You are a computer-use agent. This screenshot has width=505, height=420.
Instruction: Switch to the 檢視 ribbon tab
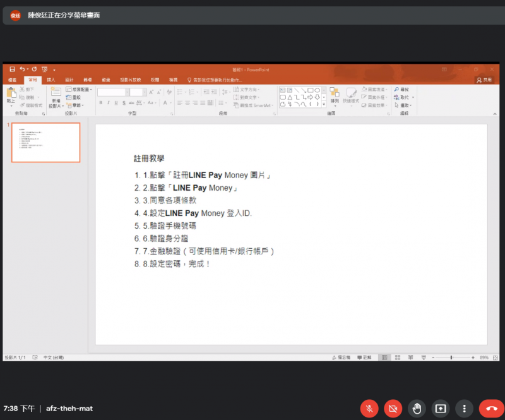coord(173,80)
